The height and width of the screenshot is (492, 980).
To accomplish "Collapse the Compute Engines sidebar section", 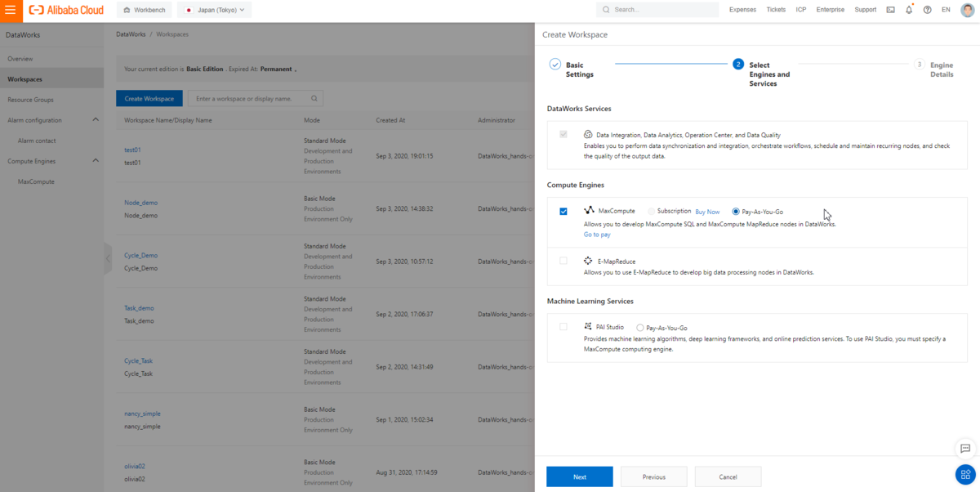I will pyautogui.click(x=96, y=161).
